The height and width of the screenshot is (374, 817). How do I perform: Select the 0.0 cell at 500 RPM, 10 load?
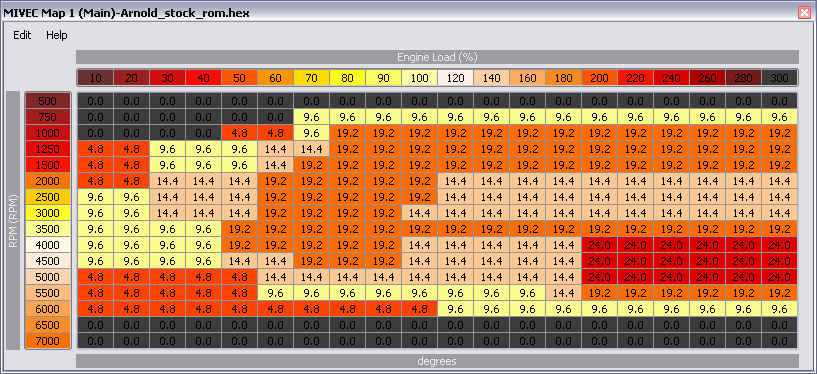(x=95, y=101)
